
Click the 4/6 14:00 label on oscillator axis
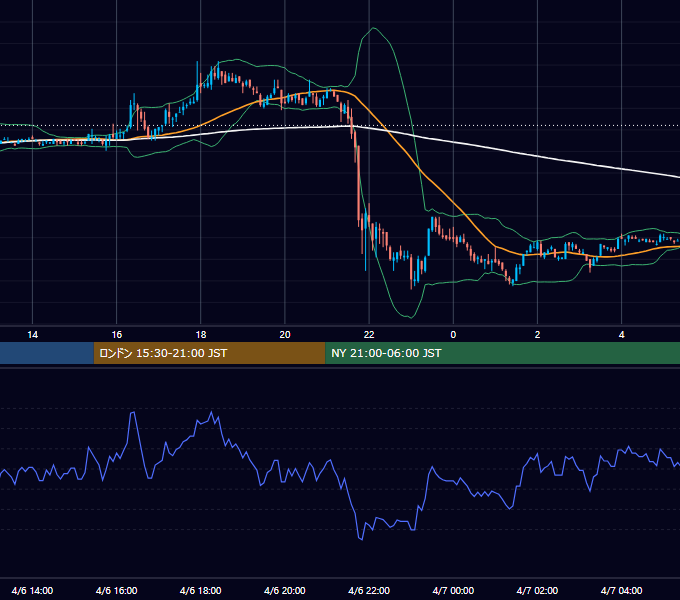point(33,591)
